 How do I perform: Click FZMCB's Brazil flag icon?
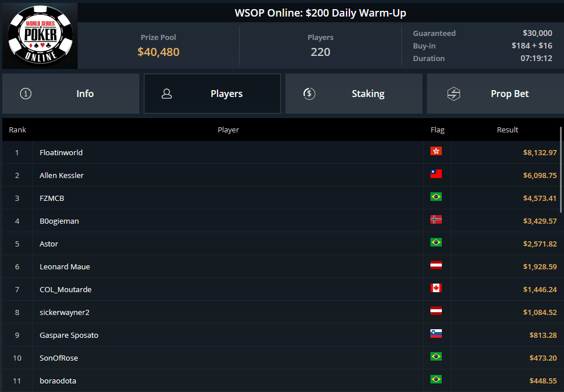tap(436, 197)
